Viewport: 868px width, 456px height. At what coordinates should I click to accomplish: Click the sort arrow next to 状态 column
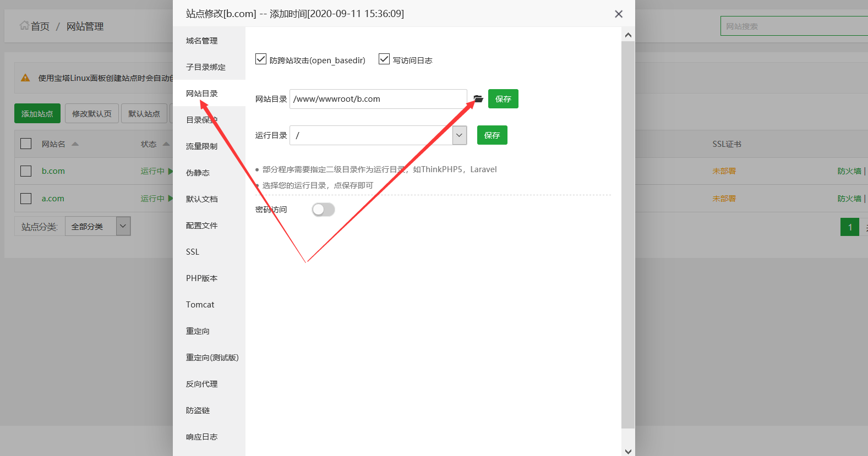click(x=166, y=144)
